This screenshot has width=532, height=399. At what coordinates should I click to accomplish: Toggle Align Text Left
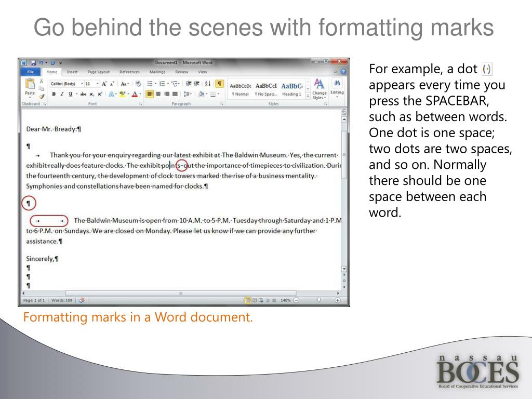pos(150,94)
